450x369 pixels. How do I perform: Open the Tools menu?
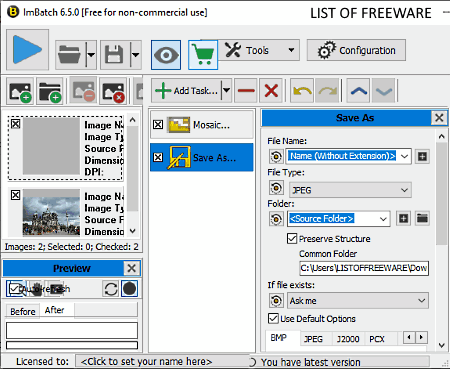[x=259, y=50]
